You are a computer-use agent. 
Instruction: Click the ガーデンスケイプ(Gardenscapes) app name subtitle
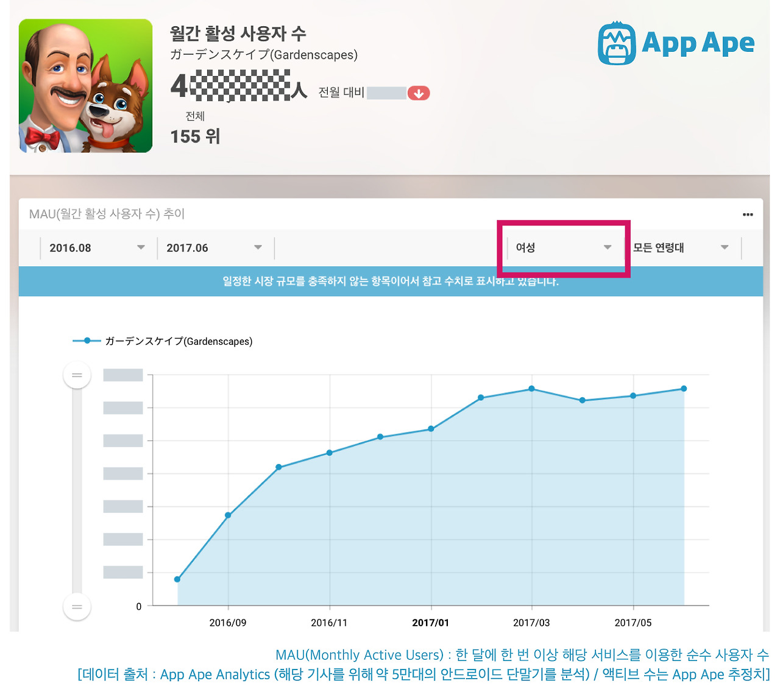coord(264,55)
